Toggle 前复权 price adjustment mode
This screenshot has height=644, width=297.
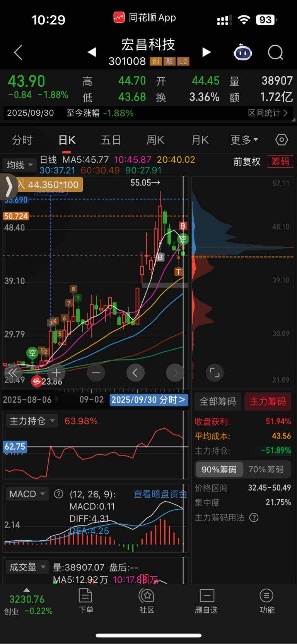tap(247, 161)
